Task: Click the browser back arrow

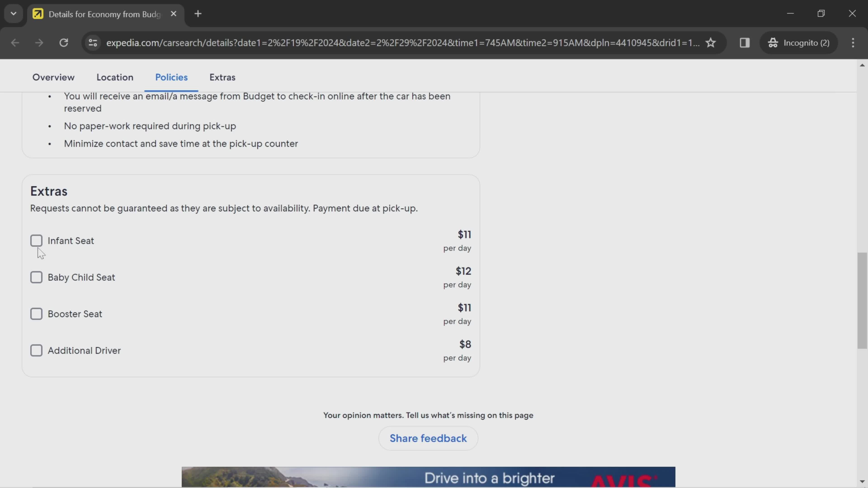Action: point(15,42)
